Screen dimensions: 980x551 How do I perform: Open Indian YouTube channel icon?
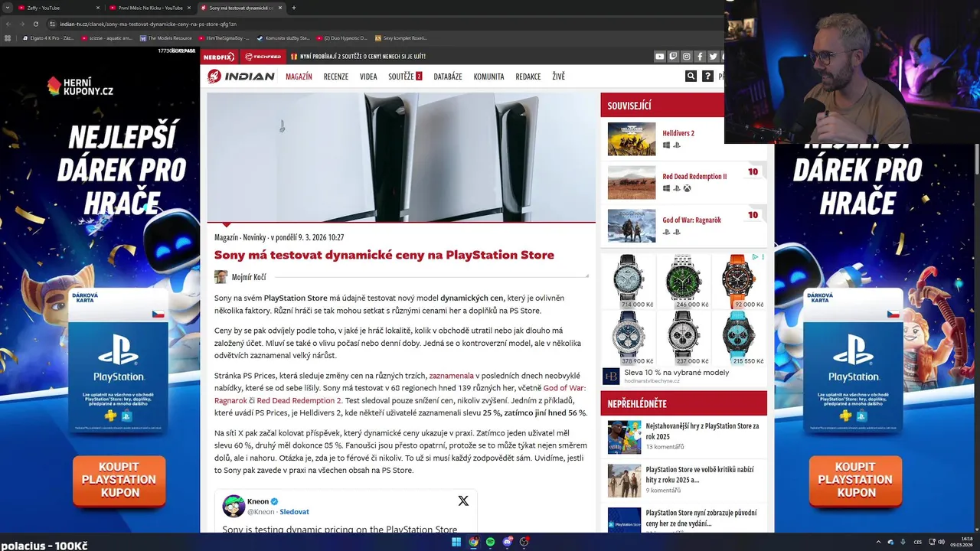point(659,57)
